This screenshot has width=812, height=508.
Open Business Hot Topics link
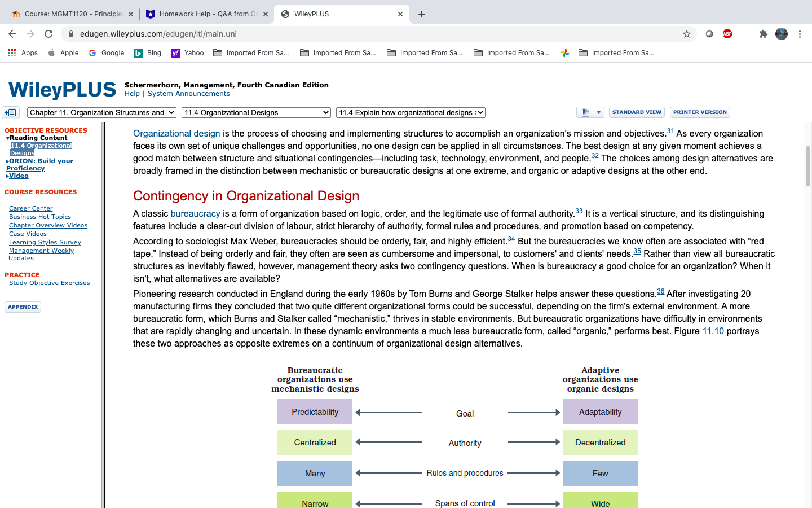point(40,217)
